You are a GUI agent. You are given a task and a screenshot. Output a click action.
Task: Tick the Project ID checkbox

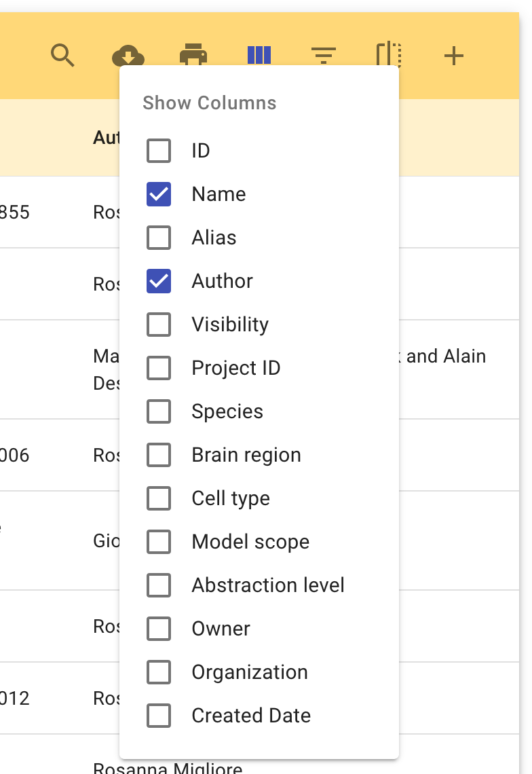159,368
